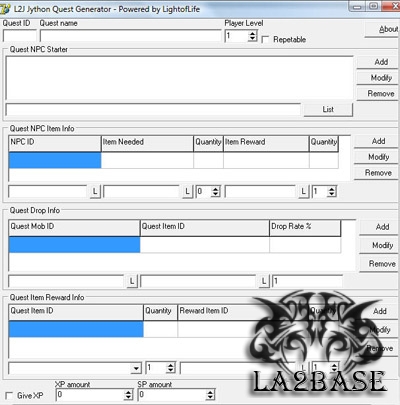Click the Item Reward column header
The width and height of the screenshot is (400, 405).
[266, 143]
